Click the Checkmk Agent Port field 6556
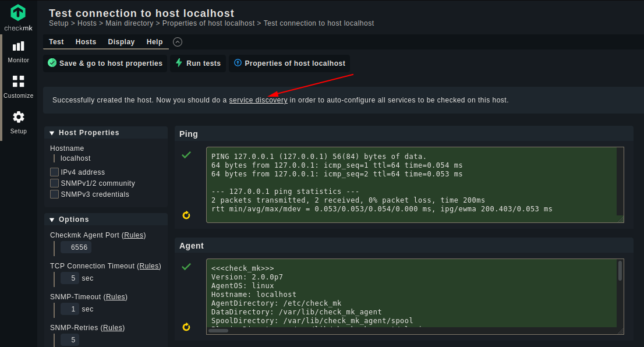This screenshot has width=644, height=347. coord(76,247)
